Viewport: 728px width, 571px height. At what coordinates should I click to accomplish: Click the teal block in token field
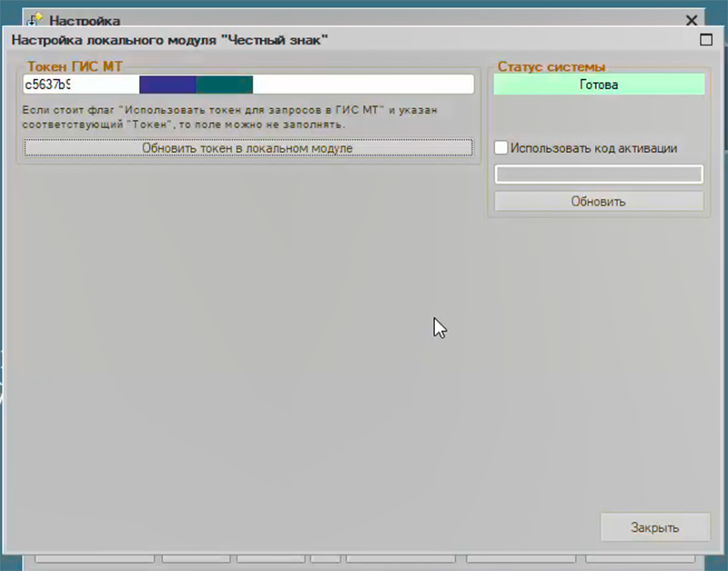(224, 85)
